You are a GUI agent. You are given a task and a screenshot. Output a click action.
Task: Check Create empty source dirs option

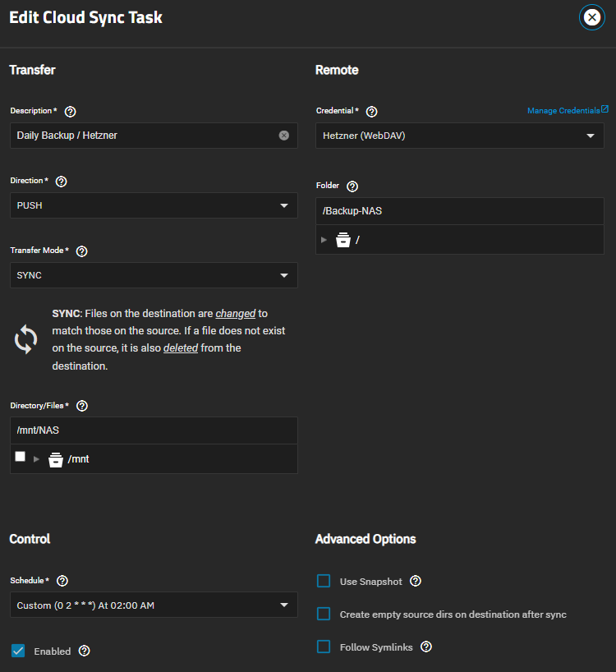tap(324, 614)
